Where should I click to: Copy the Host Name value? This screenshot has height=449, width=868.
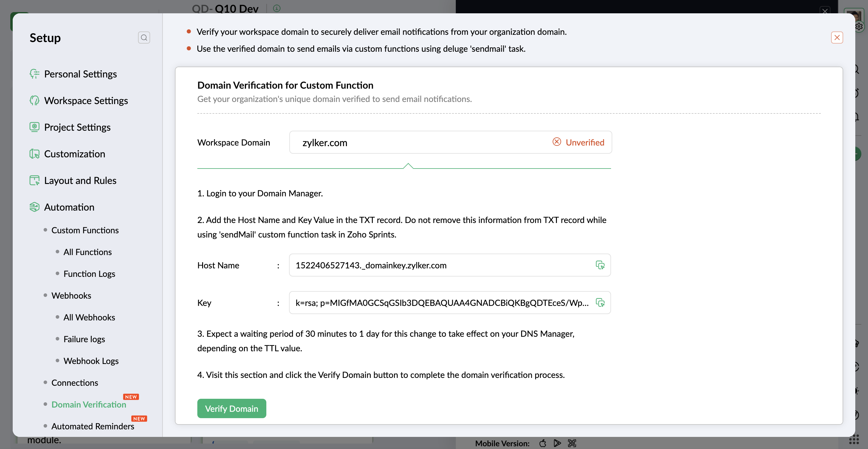tap(600, 265)
